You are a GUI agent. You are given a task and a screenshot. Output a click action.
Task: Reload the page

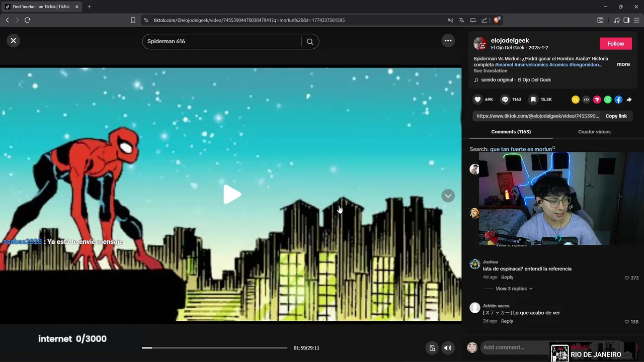pos(27,20)
